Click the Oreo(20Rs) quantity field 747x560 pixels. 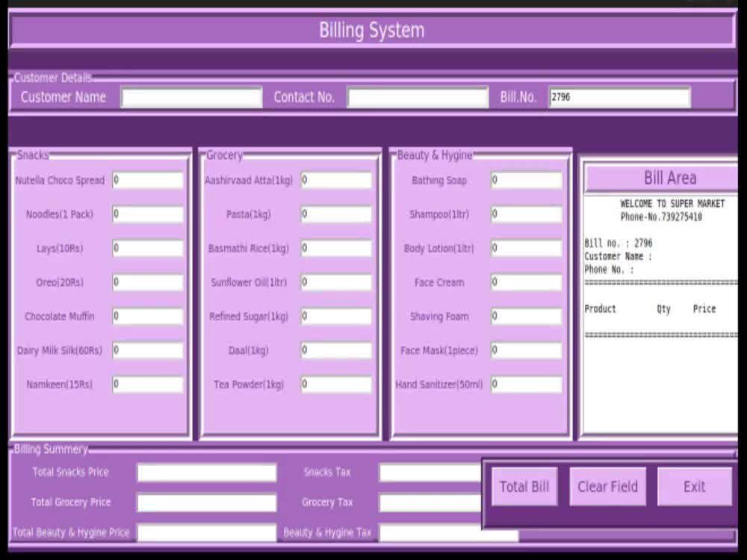point(147,282)
